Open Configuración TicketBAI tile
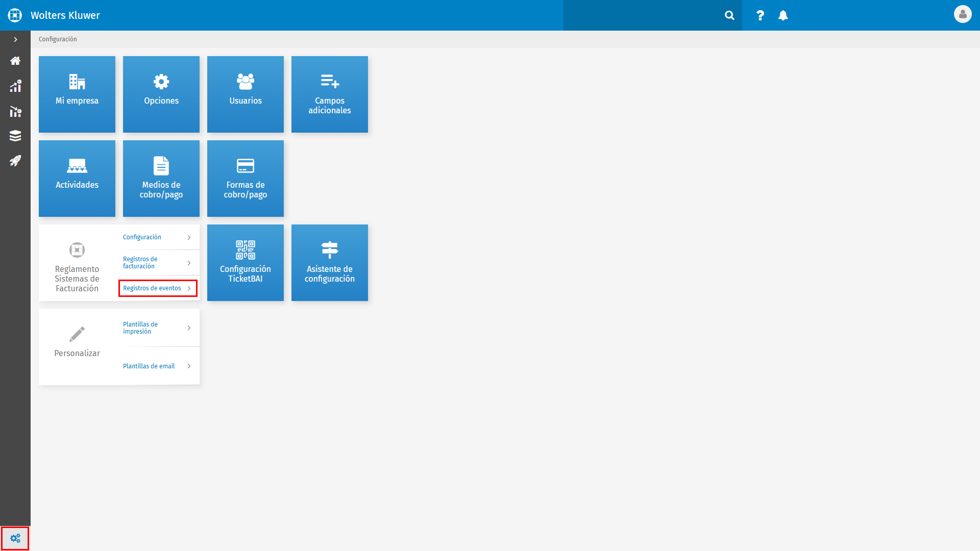Viewport: 980px width, 551px height. click(246, 263)
